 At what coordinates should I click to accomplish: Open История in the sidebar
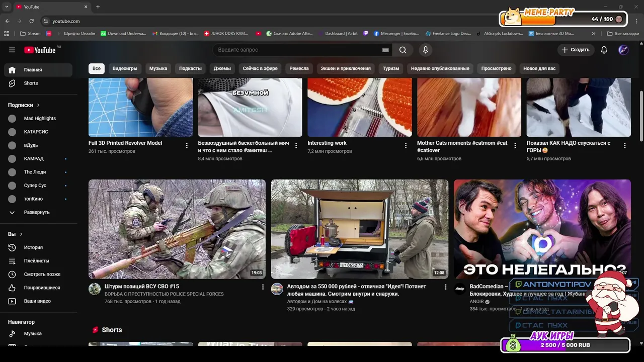pyautogui.click(x=38, y=247)
